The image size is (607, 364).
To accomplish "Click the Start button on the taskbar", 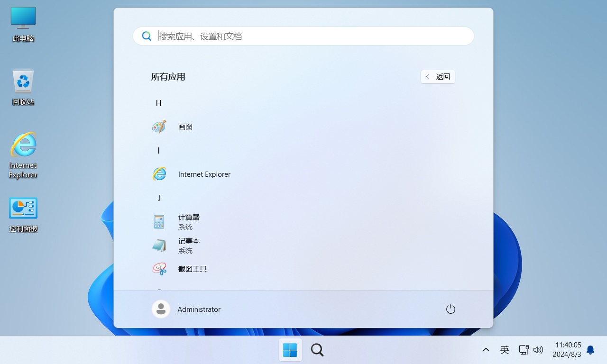I will coord(290,350).
